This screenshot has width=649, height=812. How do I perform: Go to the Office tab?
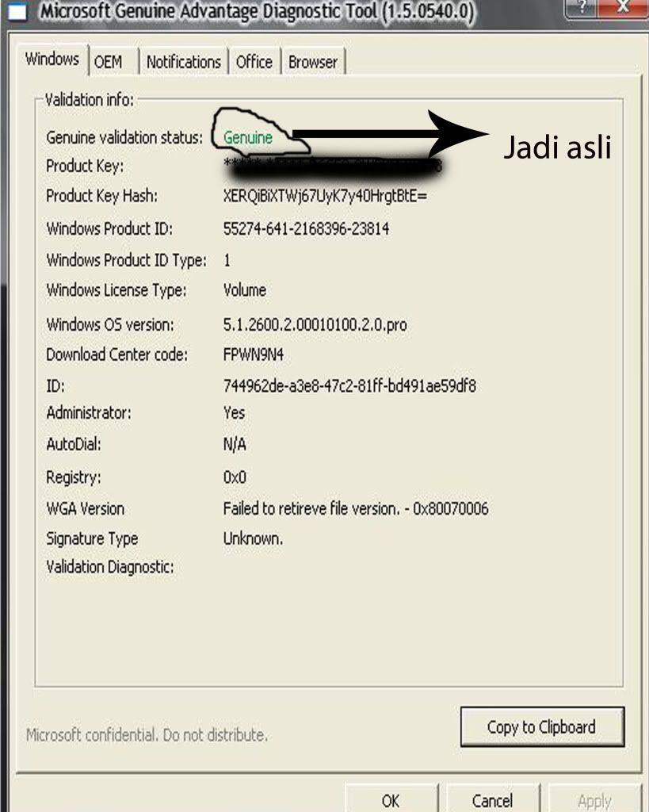pos(254,62)
